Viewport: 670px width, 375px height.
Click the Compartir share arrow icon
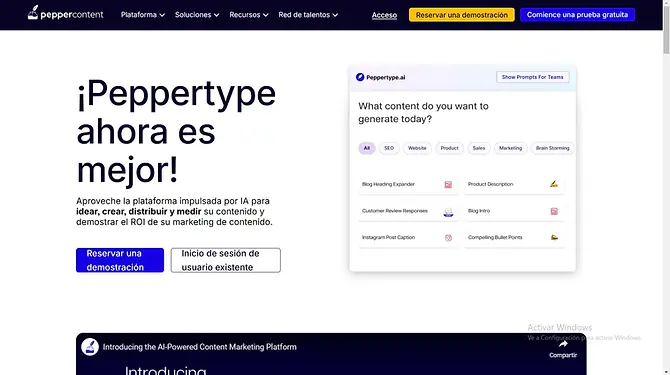click(x=563, y=344)
